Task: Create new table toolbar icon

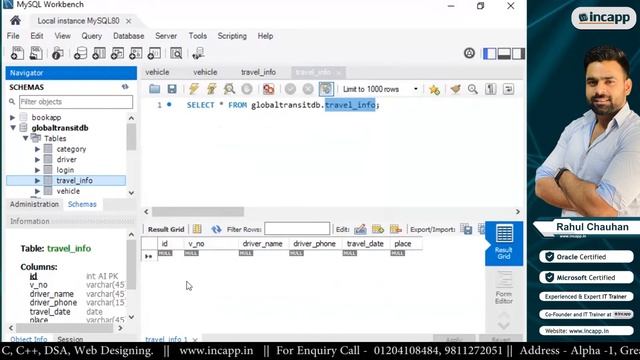Action: (x=99, y=53)
